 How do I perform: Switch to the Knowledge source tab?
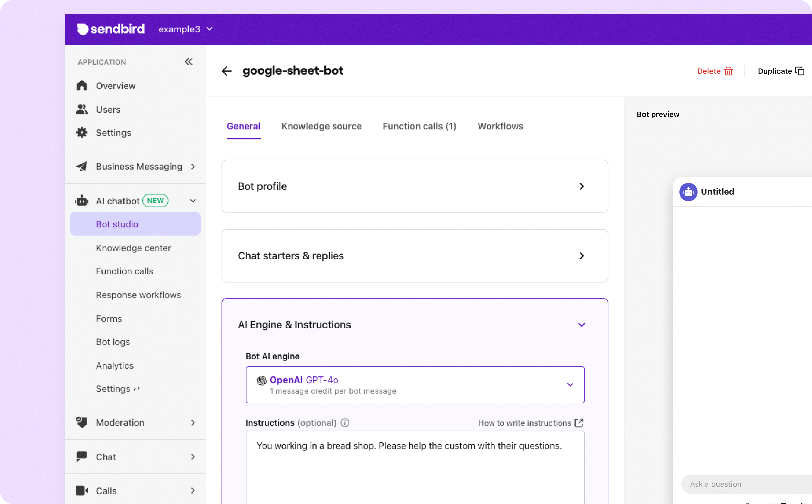coord(321,126)
